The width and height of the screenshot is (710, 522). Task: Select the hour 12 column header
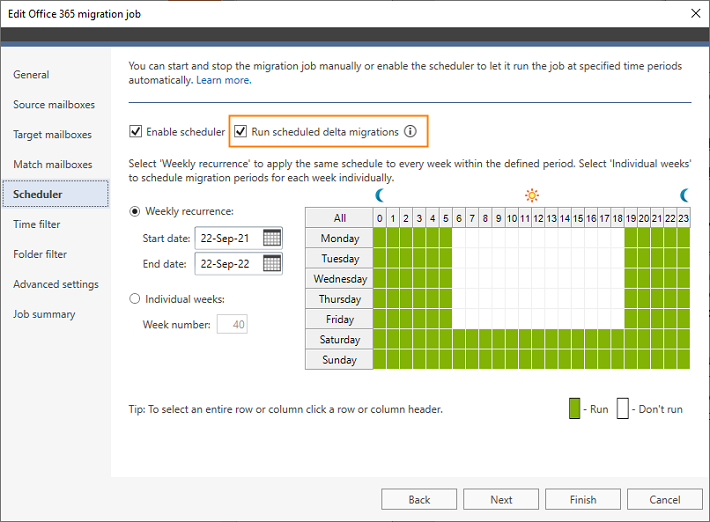[x=538, y=218]
